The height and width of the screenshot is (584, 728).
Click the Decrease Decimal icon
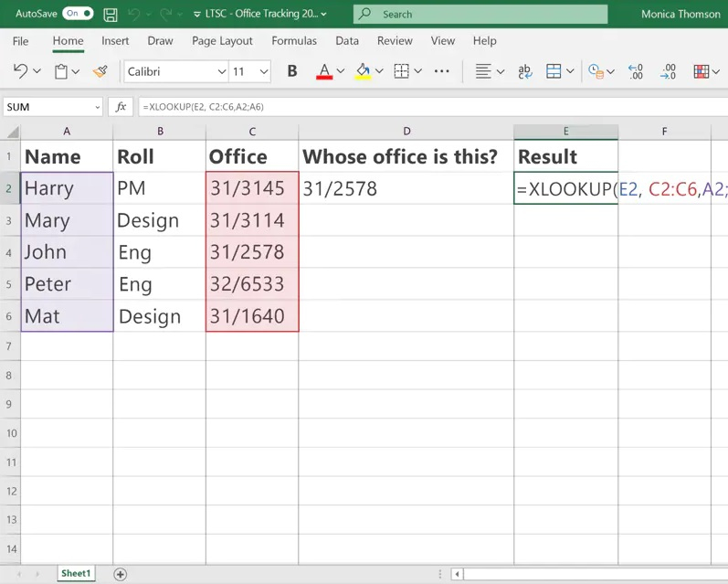click(668, 71)
